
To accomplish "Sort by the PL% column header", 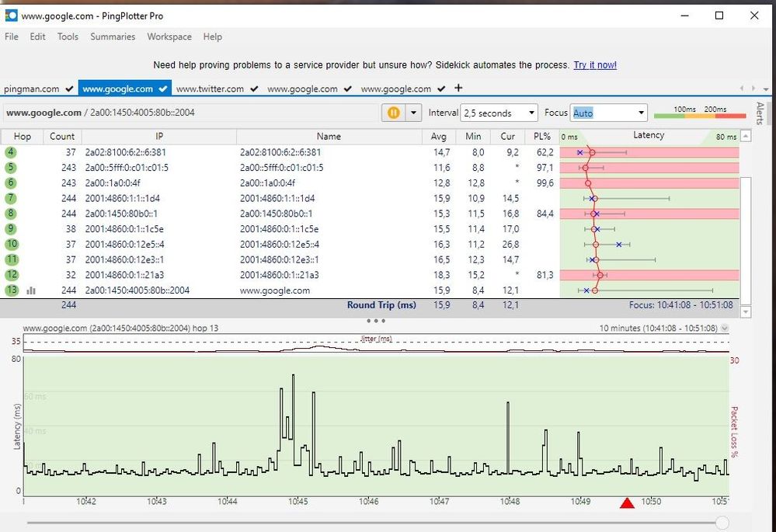I will [542, 136].
